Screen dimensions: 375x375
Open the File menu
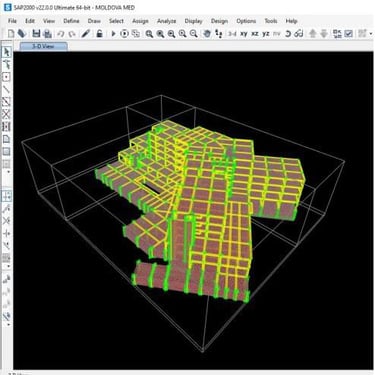tap(12, 21)
